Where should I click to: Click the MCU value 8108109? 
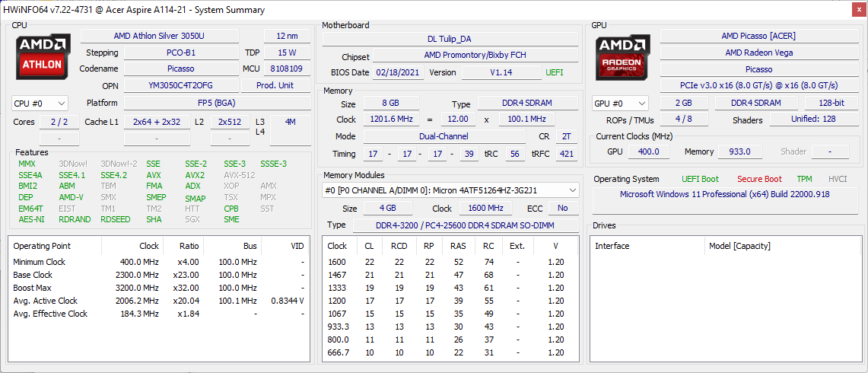pyautogui.click(x=288, y=69)
